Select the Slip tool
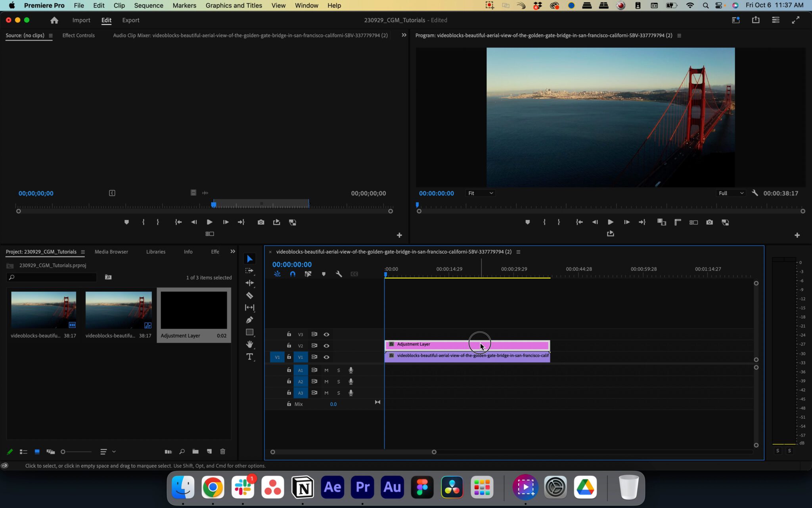This screenshot has width=812, height=508. click(x=249, y=308)
